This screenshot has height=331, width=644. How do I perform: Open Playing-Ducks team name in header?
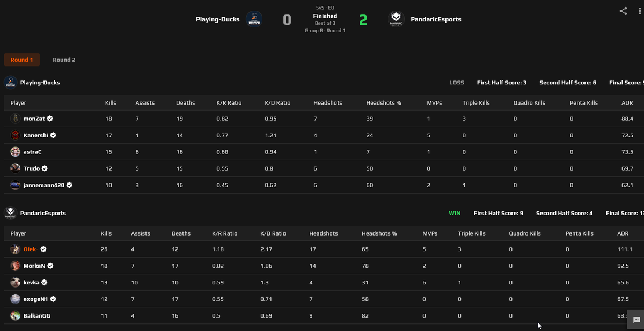click(x=218, y=20)
